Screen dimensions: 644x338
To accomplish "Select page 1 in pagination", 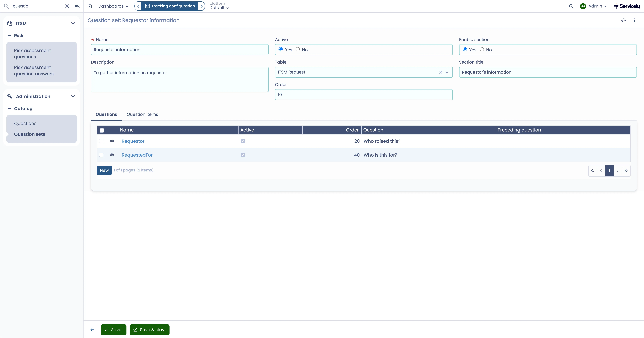I will (610, 171).
